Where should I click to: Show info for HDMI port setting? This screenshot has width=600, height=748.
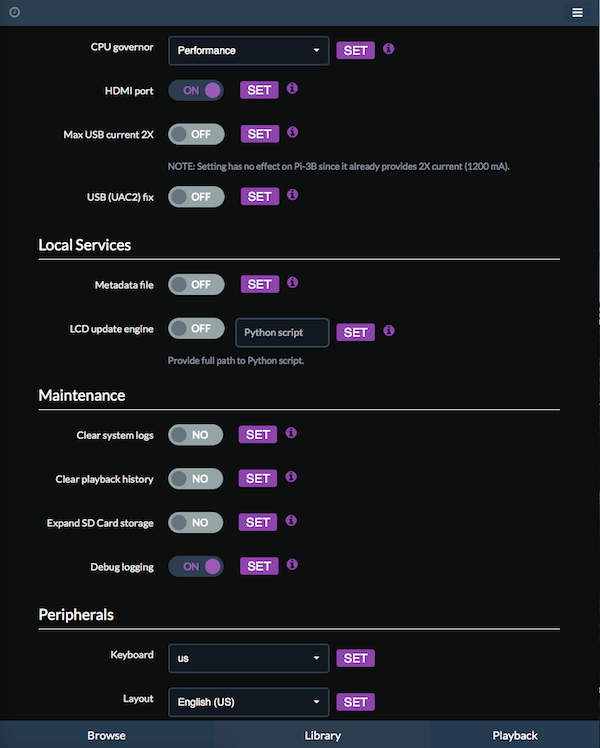(292, 88)
